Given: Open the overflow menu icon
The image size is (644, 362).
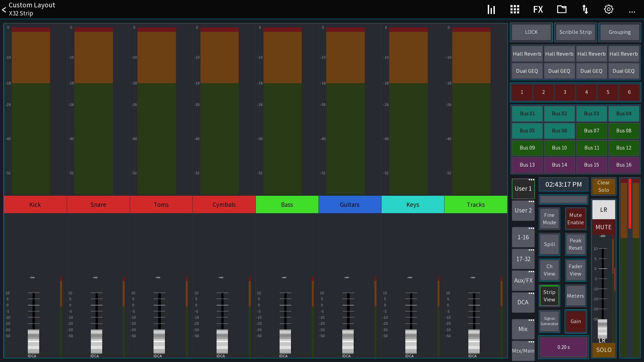Looking at the screenshot, I should coord(632,11).
